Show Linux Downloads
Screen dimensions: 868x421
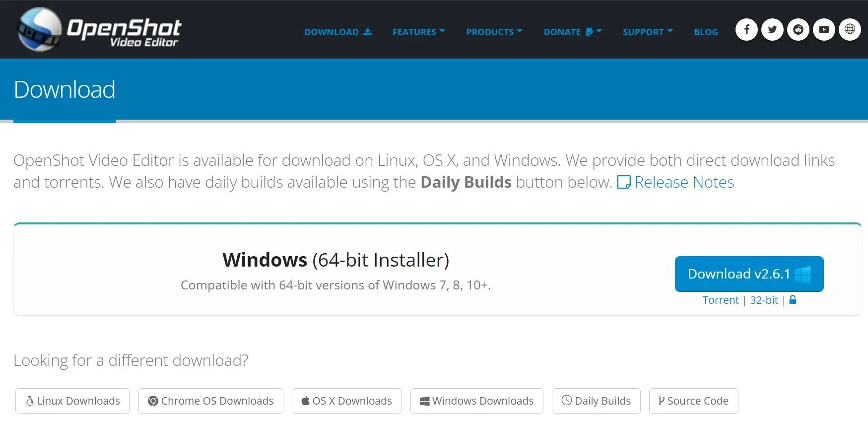[x=72, y=401]
